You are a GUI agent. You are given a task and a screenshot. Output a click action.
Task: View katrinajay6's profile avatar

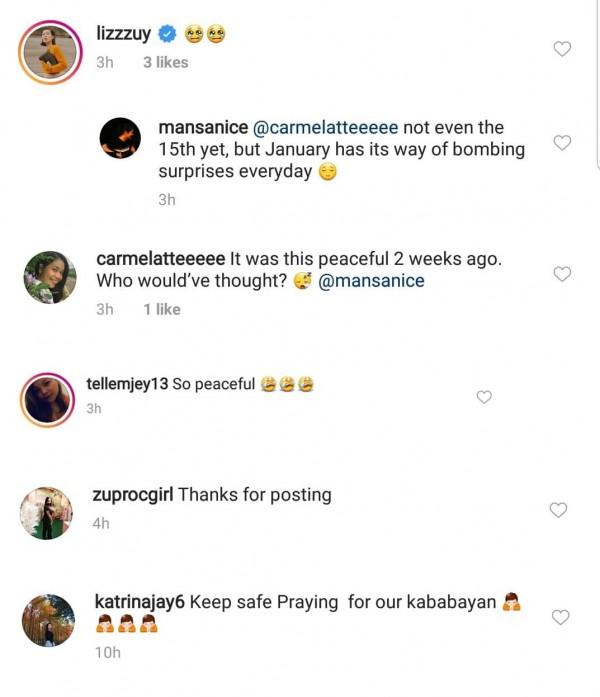click(48, 620)
